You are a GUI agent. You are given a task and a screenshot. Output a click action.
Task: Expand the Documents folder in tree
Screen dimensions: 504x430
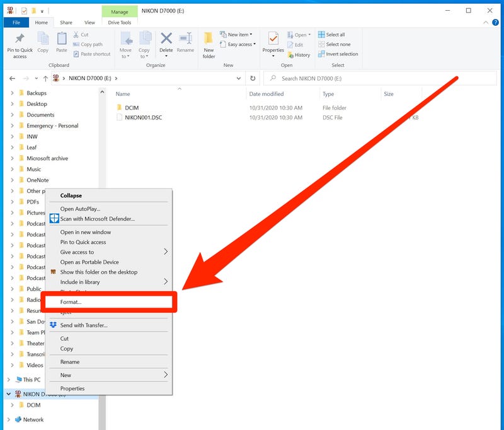(x=12, y=115)
